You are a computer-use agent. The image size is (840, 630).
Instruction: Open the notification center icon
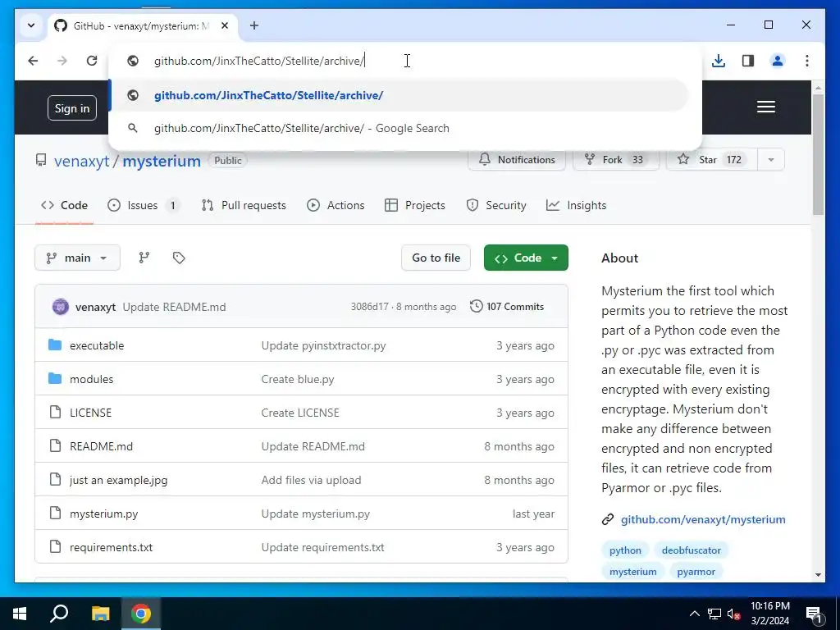pos(814,614)
